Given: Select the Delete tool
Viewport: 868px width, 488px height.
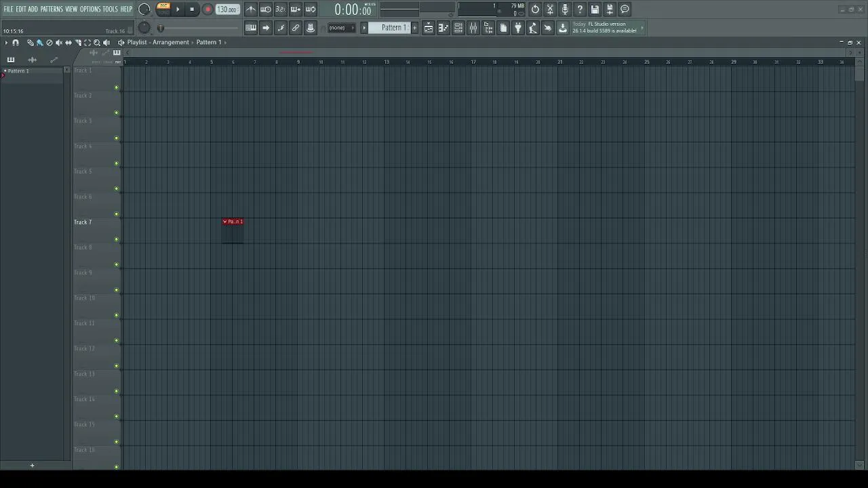Looking at the screenshot, I should click(50, 43).
